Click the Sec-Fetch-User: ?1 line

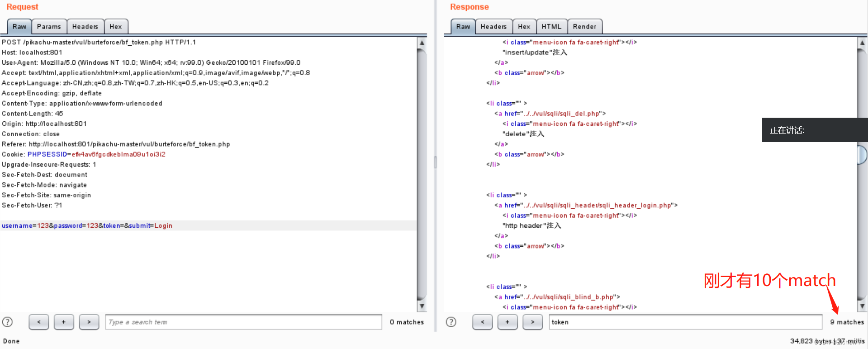click(x=32, y=205)
